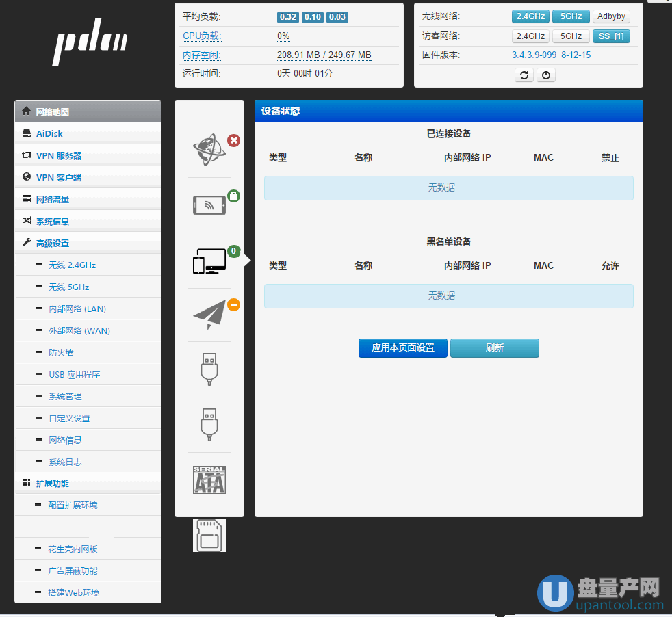
Task: Open 广告屏蔽功能 page
Action: [x=88, y=570]
